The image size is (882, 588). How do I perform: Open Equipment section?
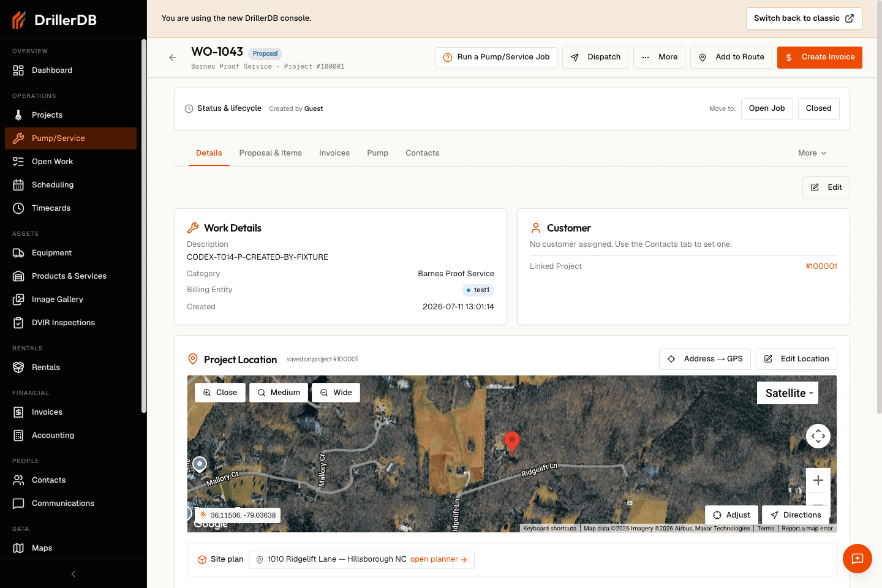pyautogui.click(x=70, y=253)
